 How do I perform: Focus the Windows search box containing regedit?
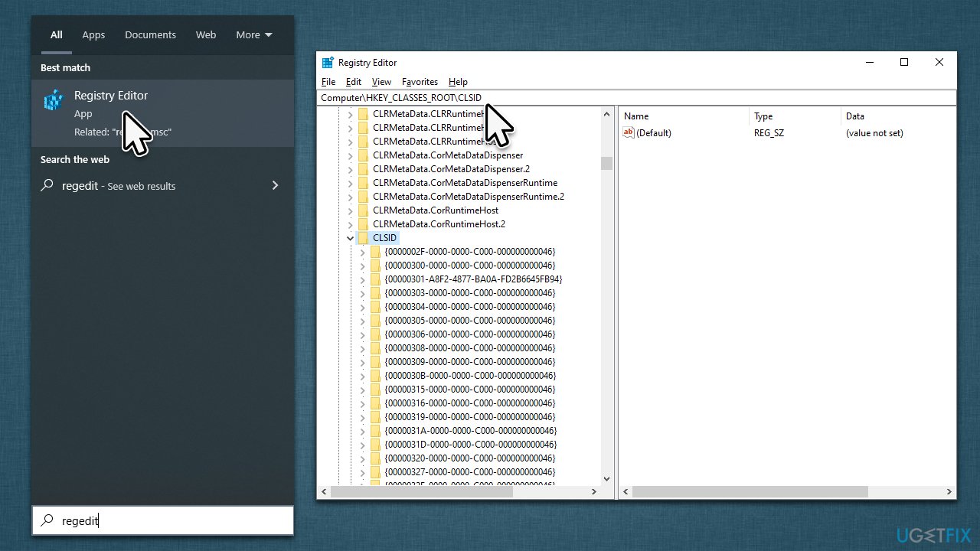tap(163, 520)
